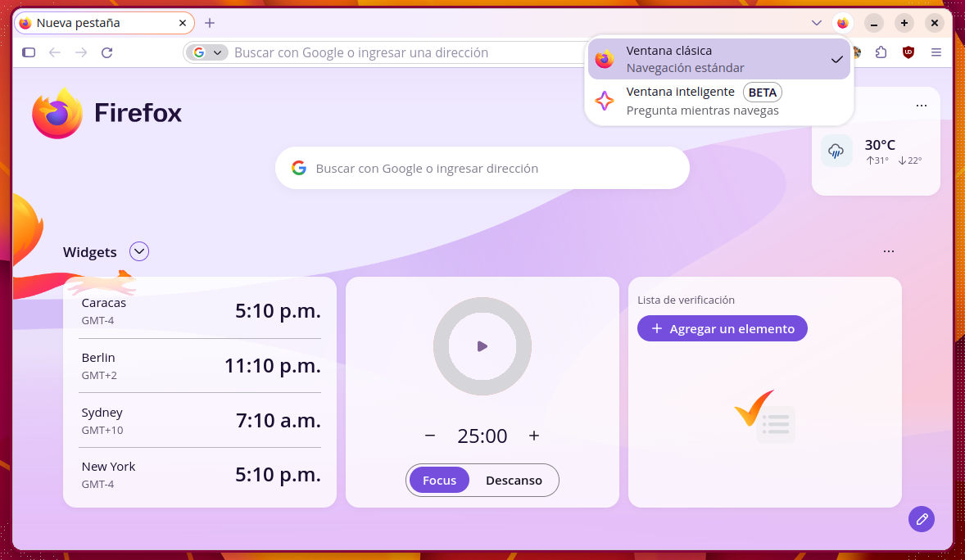Collapse the Widgets section chevron
This screenshot has width=965, height=560.
(x=139, y=251)
